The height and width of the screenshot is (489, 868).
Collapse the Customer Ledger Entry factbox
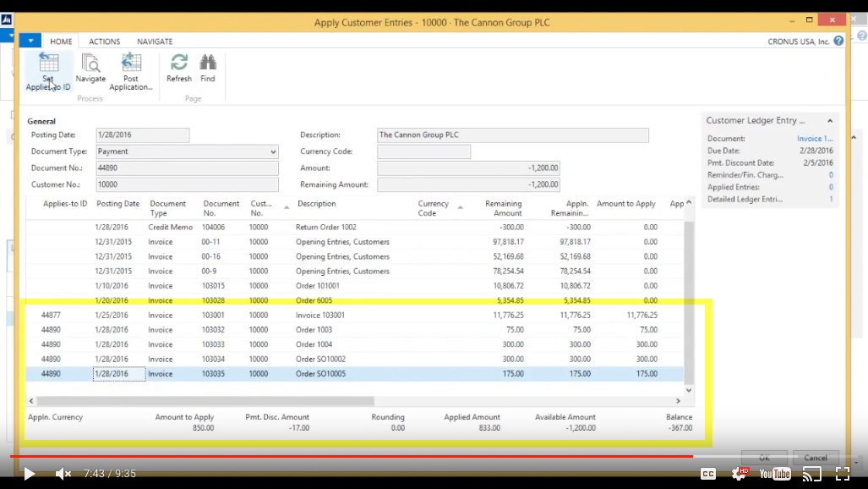coord(830,121)
